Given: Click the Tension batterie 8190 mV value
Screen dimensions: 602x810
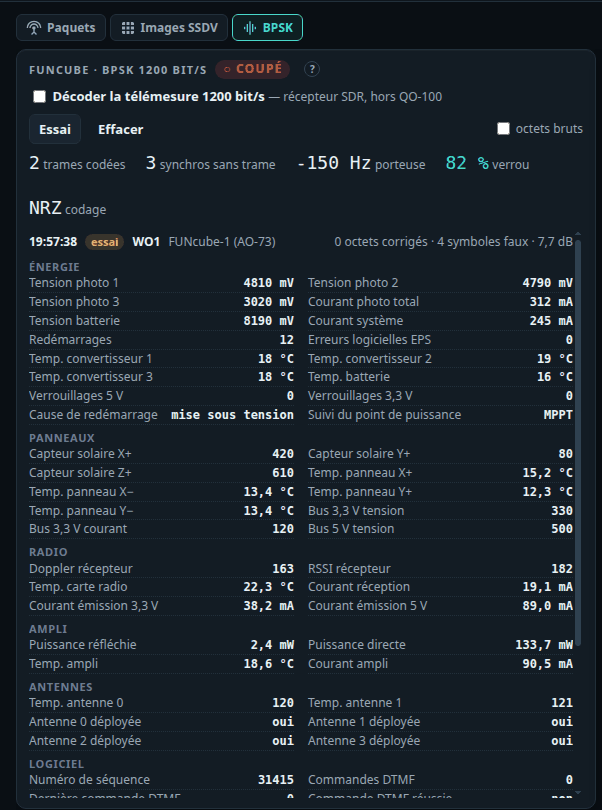Looking at the screenshot, I should (269, 321).
